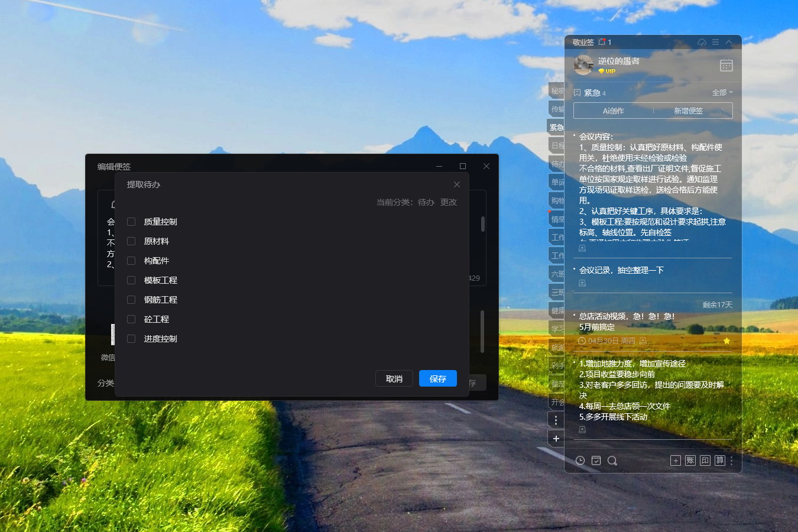Screen dimensions: 798x532
Task: Click the notification bell icon
Action: (x=602, y=42)
